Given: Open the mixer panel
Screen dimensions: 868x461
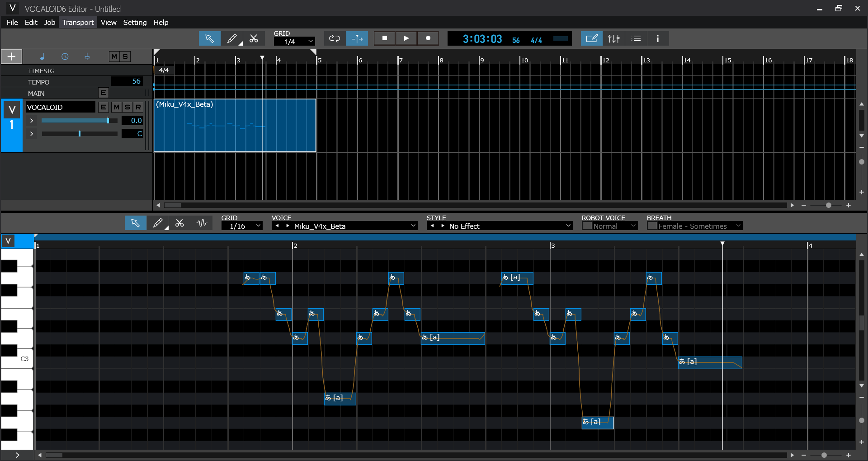Looking at the screenshot, I should pos(614,38).
